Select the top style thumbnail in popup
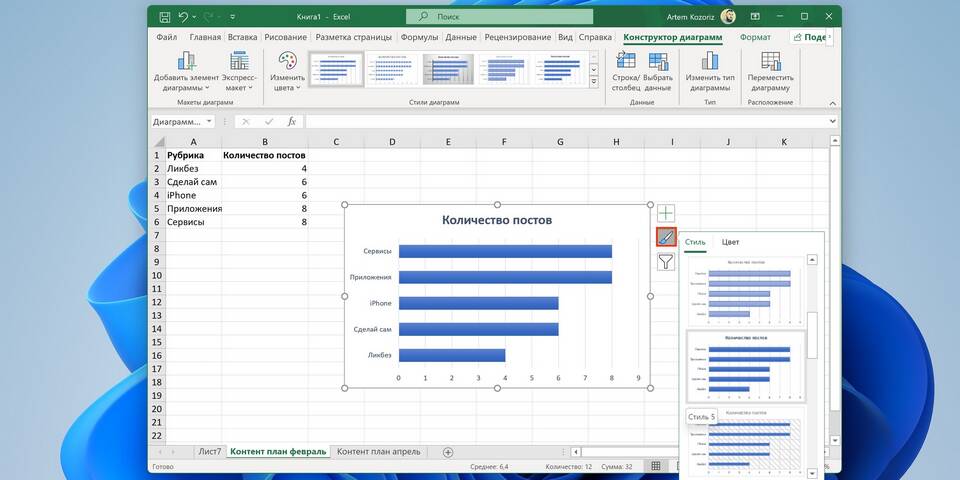Viewport: 960px width, 480px height. pyautogui.click(x=745, y=291)
